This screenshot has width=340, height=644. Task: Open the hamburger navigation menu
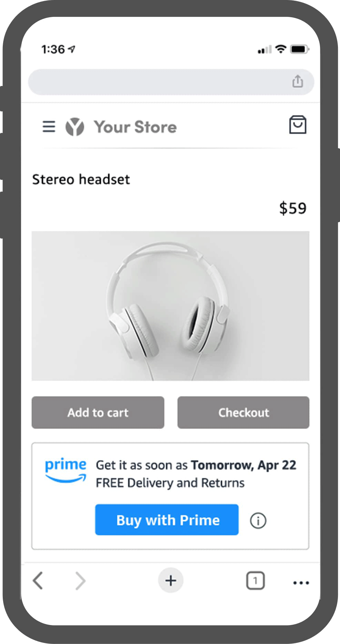click(x=48, y=127)
